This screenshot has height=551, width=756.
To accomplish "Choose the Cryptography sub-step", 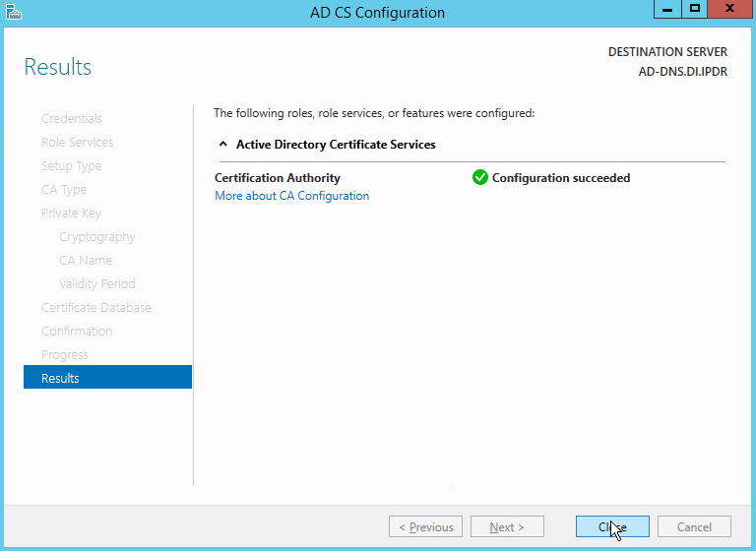I will 97,237.
